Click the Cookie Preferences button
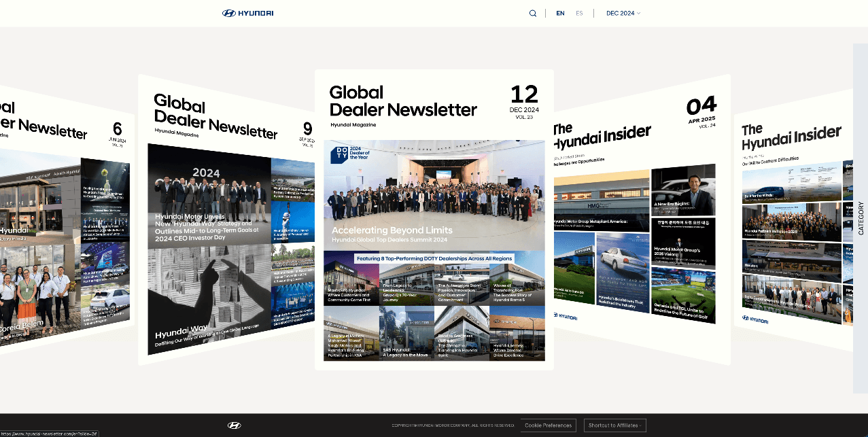 (x=548, y=425)
